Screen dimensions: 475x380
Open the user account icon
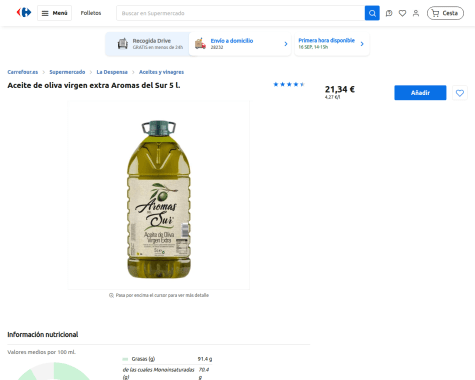coord(416,13)
